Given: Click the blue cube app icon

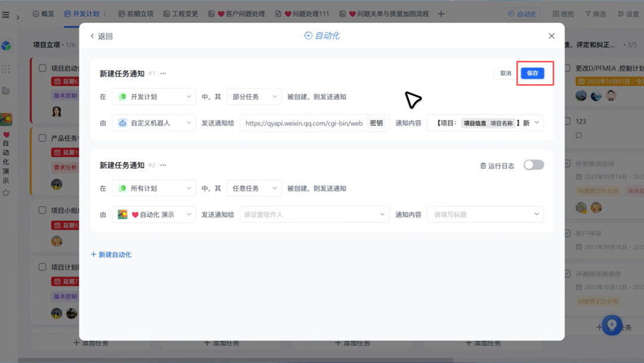Looking at the screenshot, I should click(6, 45).
